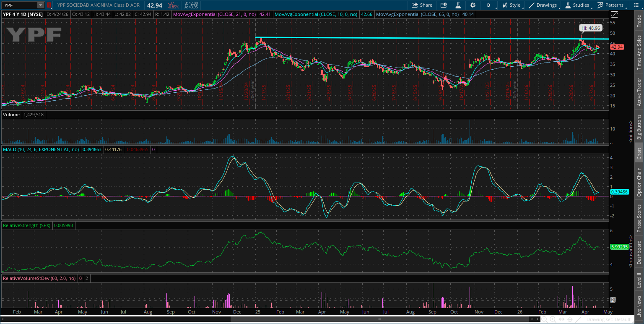
Task: Click the 42.94 last price in header
Action: pos(154,5)
